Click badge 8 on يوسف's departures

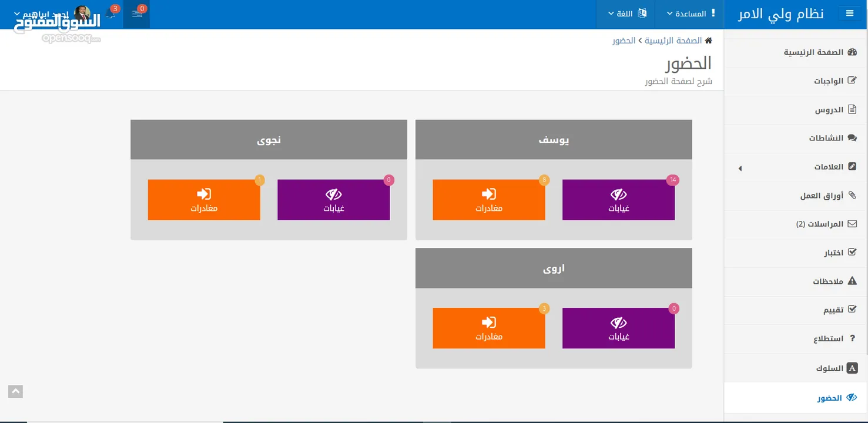tap(544, 180)
